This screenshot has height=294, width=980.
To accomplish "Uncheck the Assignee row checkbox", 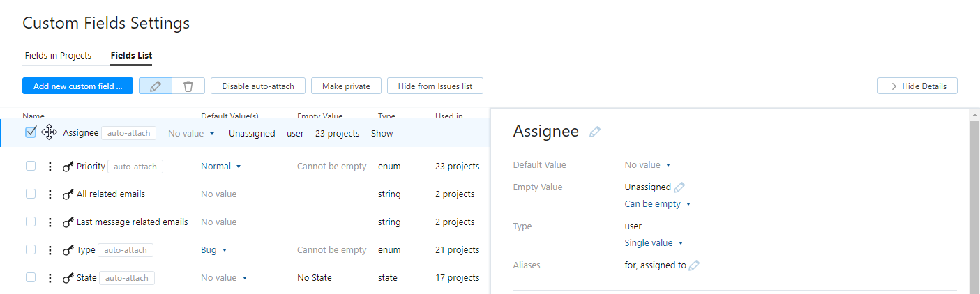I will (x=31, y=132).
